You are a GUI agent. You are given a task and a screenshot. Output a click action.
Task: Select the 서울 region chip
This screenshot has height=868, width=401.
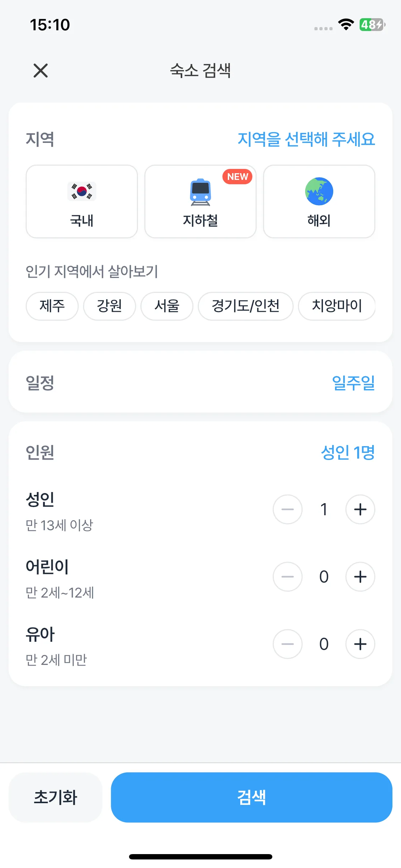pos(167,306)
